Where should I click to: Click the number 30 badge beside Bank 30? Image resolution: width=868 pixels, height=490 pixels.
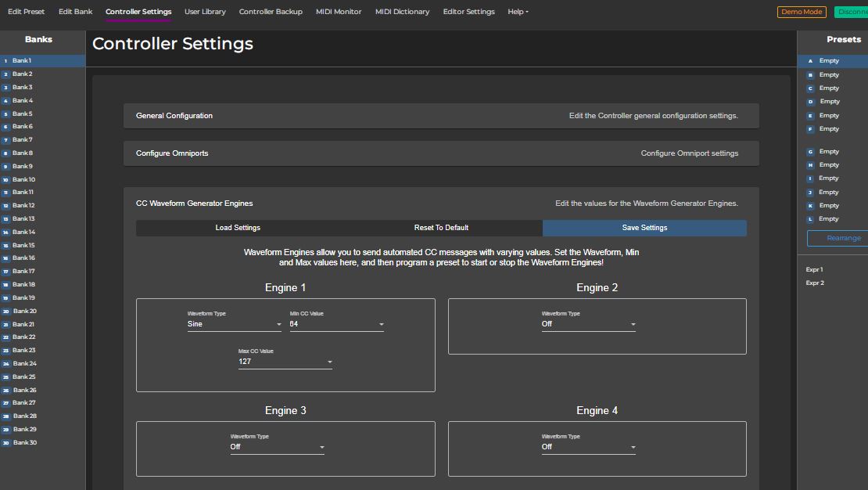(5, 443)
